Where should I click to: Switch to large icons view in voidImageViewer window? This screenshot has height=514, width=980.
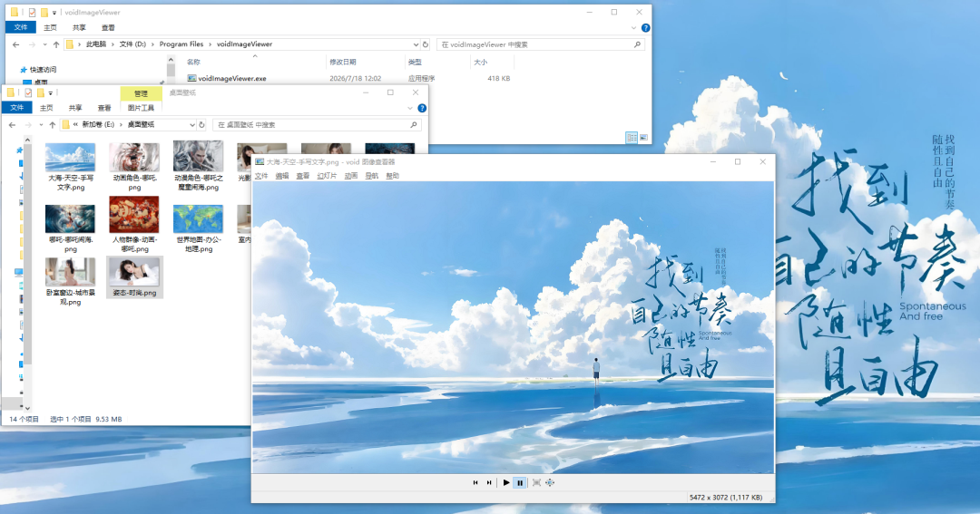coord(643,138)
